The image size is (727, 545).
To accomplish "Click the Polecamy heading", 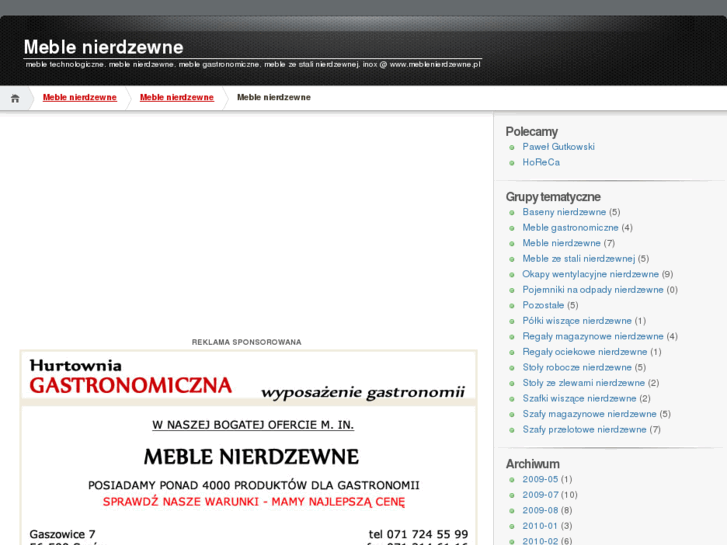I will [532, 132].
